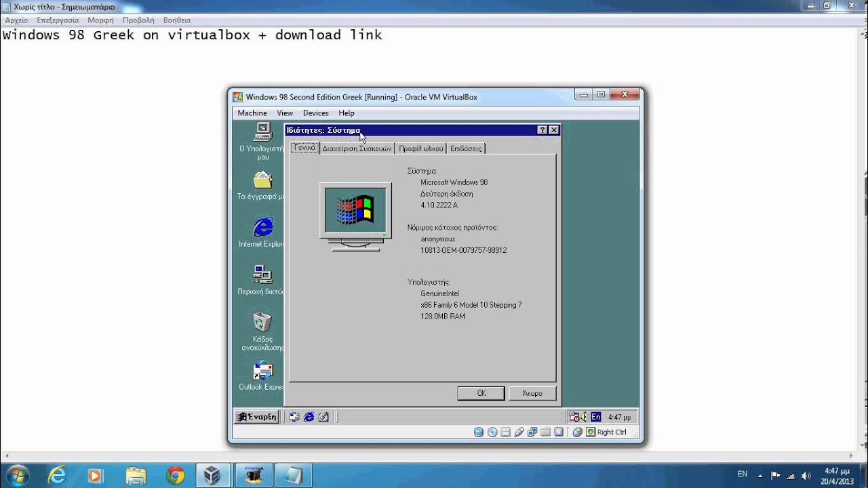The image size is (868, 488).
Task: Click the Windows 7 volume tray icon
Action: tap(805, 475)
